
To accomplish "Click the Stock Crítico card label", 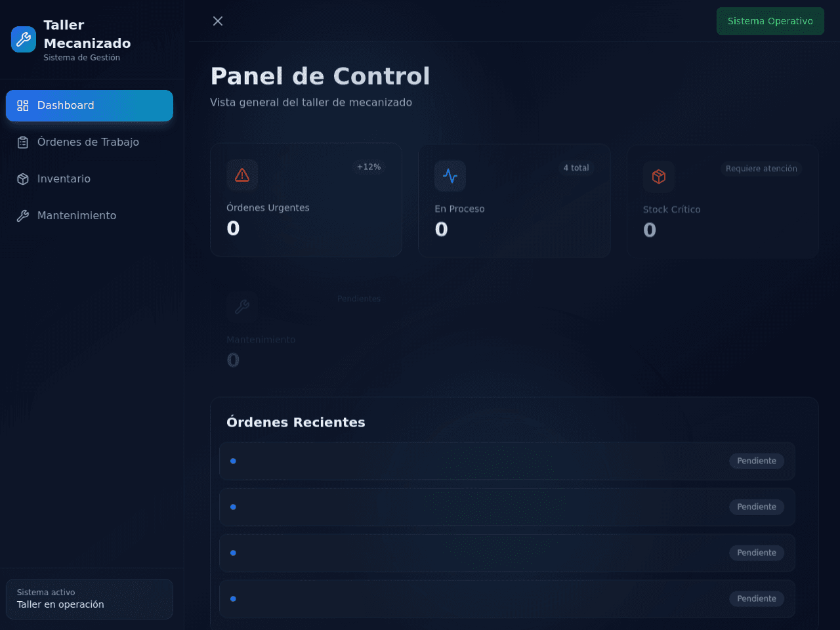I will [671, 210].
